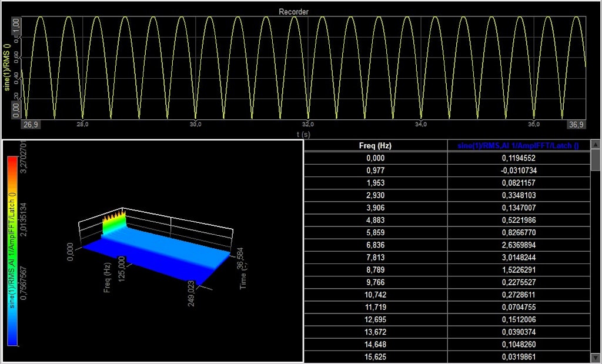Select frequency cell 0,000
The height and width of the screenshot is (364, 602).
pos(376,158)
